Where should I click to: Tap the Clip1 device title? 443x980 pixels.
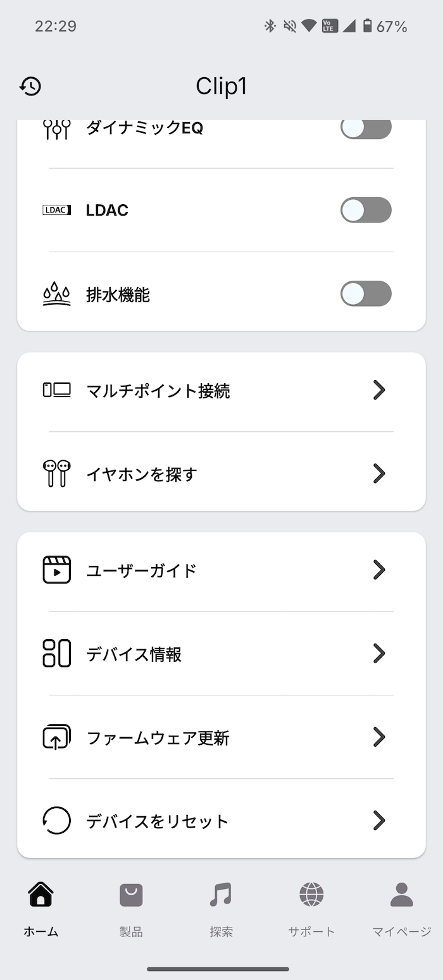pos(221,86)
